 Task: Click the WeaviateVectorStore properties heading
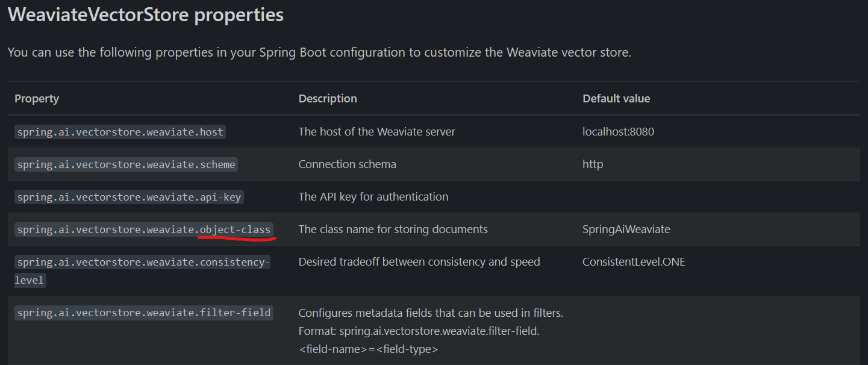pyautogui.click(x=145, y=14)
